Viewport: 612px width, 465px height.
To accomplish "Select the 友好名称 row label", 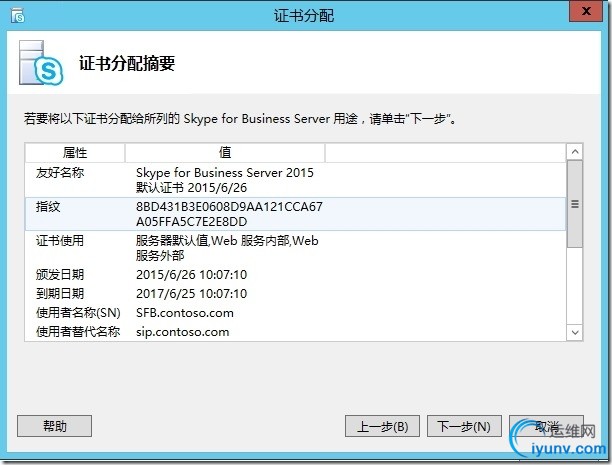I will [x=60, y=173].
